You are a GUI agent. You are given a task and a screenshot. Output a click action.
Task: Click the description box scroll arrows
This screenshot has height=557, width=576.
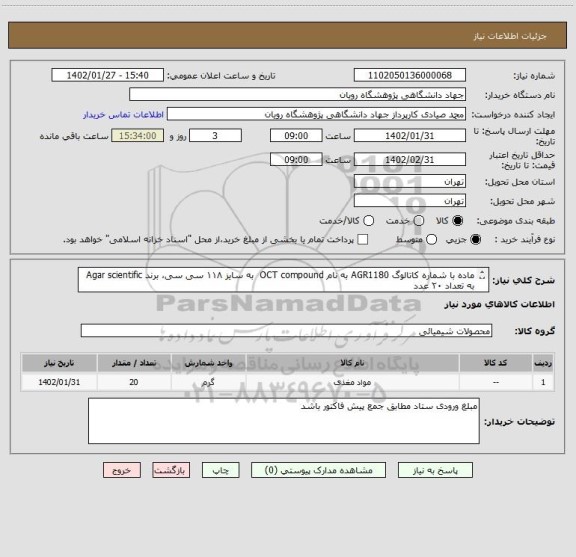coord(482,275)
